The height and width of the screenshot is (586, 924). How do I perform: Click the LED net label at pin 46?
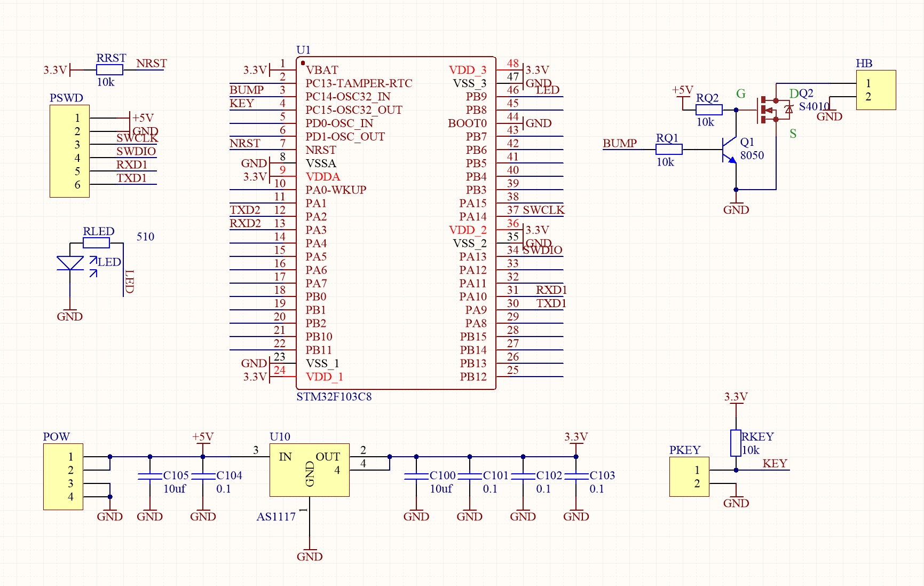click(548, 90)
